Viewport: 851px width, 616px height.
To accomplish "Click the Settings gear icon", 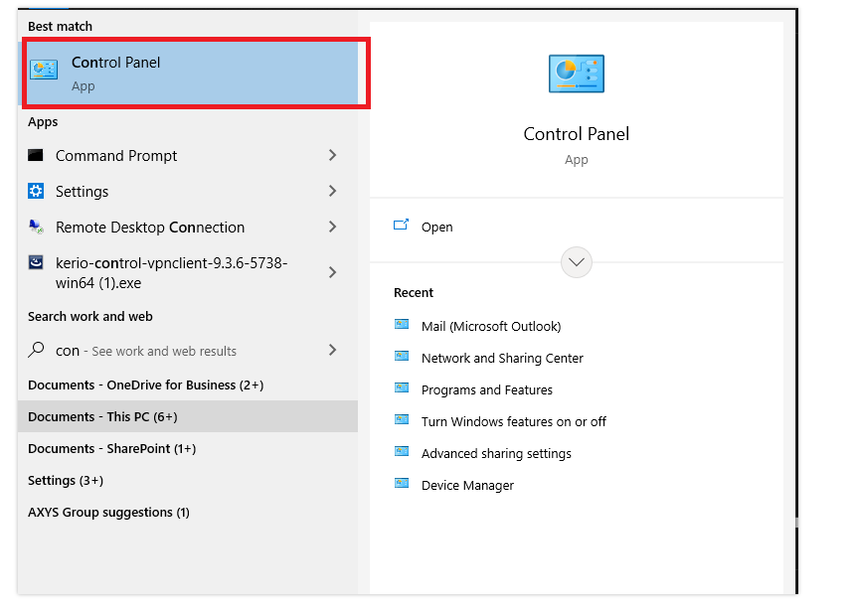I will (36, 191).
